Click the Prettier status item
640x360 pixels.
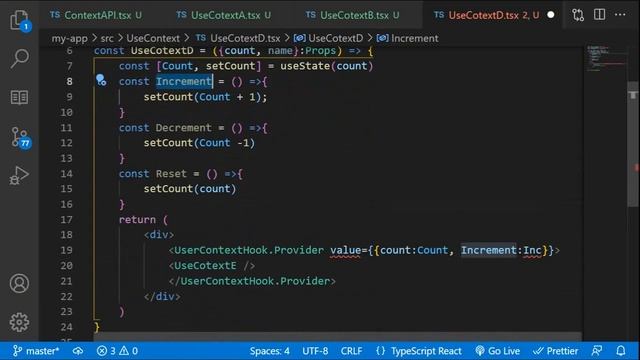click(556, 351)
